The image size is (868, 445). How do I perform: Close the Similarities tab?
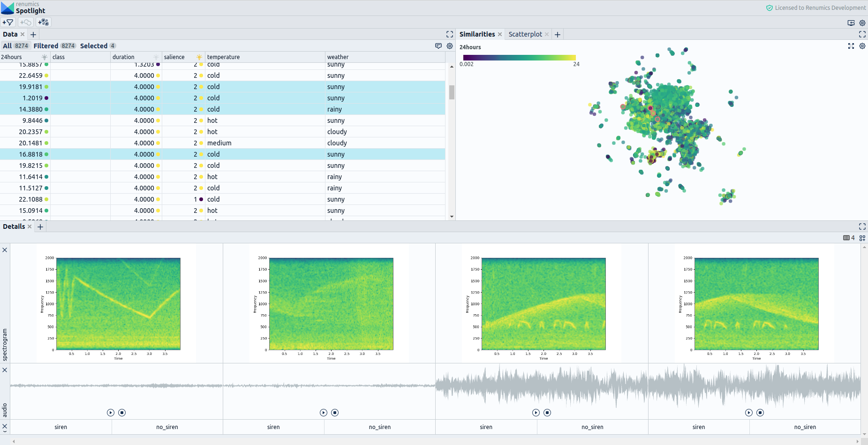pos(500,34)
